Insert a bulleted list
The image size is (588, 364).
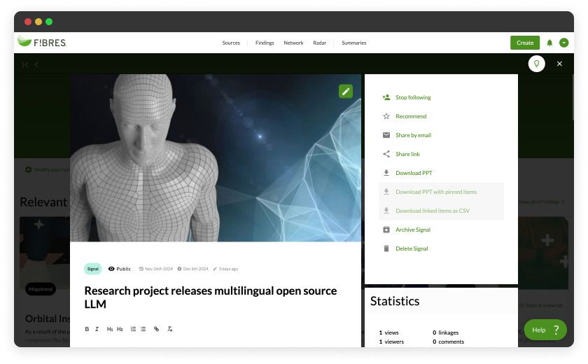[143, 329]
